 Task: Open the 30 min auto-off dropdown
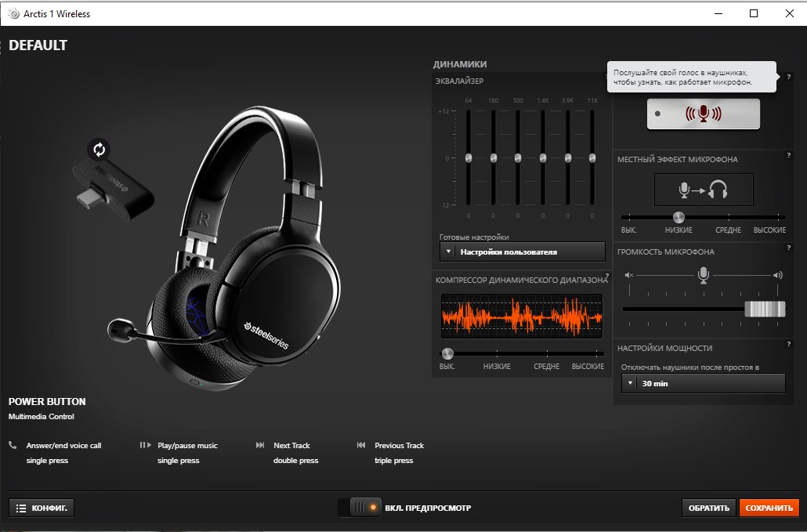click(x=703, y=383)
